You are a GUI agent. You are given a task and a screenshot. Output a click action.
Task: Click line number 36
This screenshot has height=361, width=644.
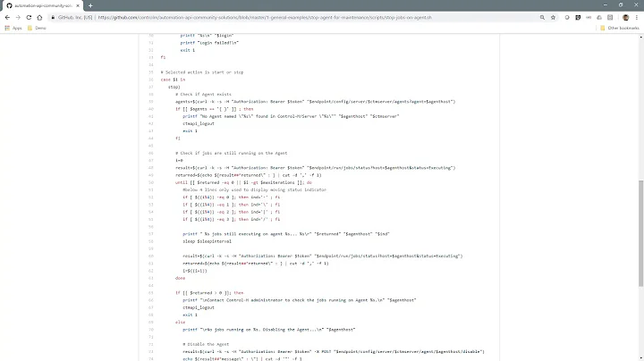151,80
